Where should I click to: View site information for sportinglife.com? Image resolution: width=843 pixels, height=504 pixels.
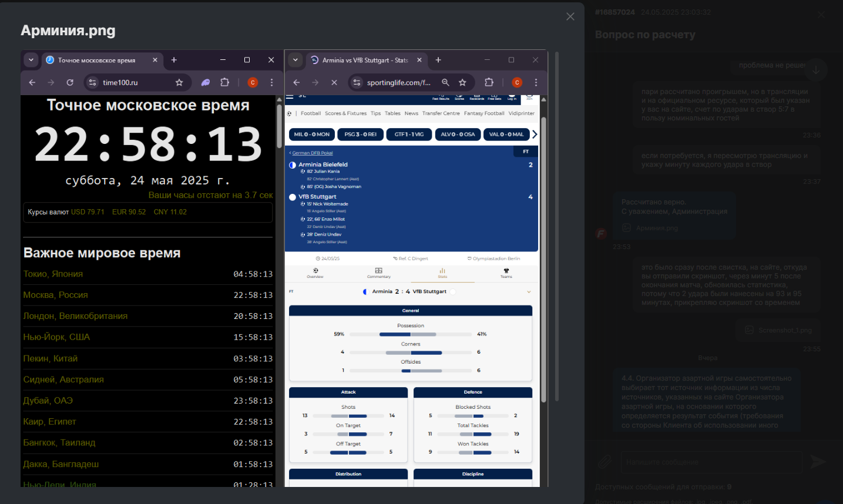tap(357, 83)
